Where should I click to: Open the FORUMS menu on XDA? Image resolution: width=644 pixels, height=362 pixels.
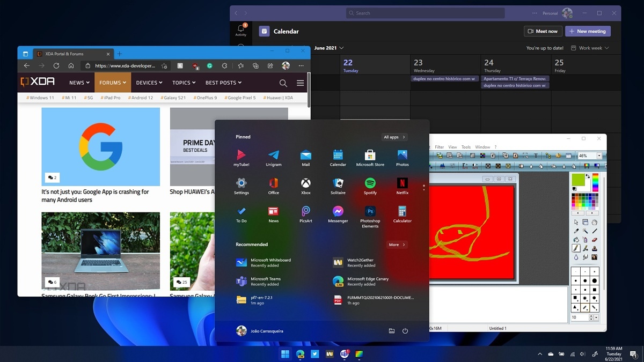113,83
